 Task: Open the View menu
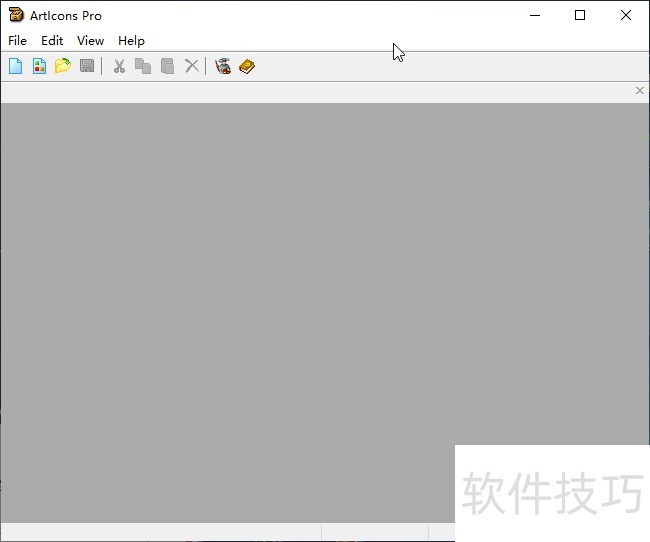coord(90,41)
